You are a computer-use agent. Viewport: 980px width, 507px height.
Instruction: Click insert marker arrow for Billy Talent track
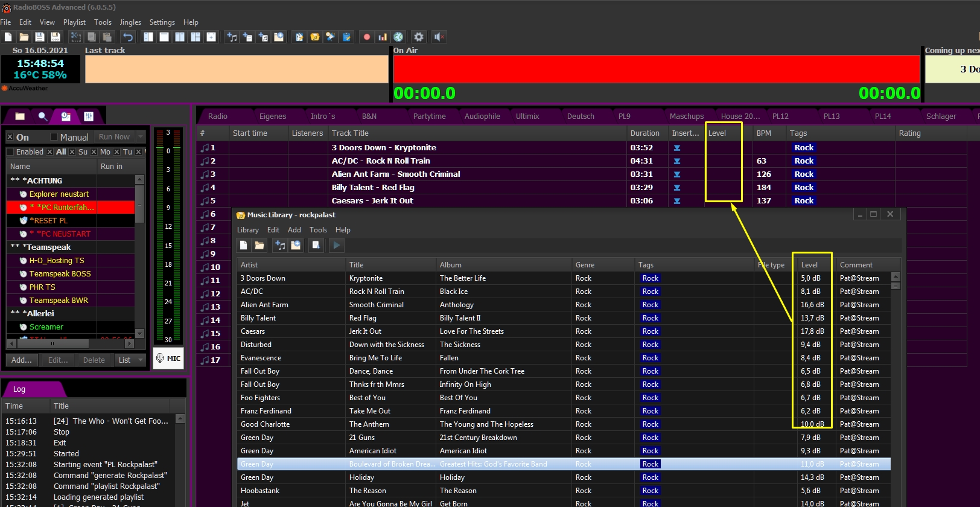[677, 188]
